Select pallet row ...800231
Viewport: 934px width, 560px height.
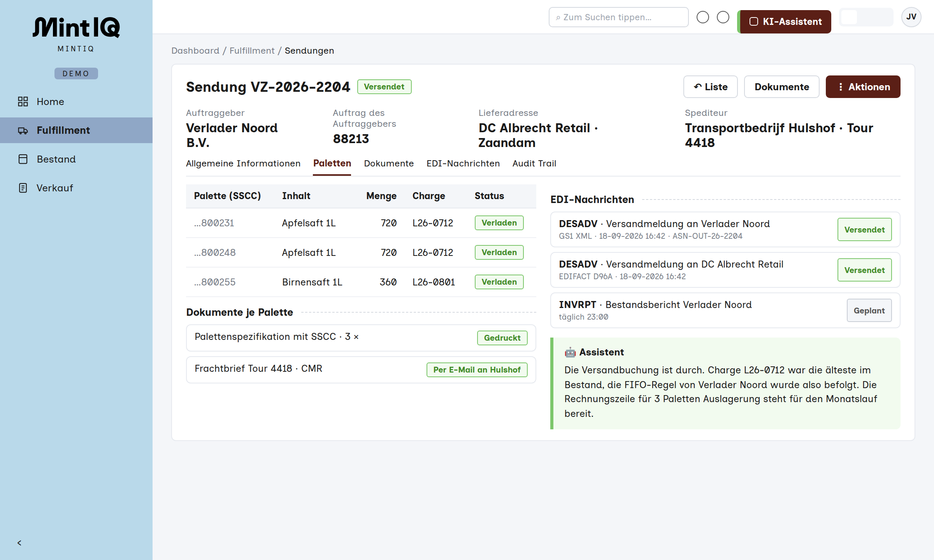coord(361,223)
